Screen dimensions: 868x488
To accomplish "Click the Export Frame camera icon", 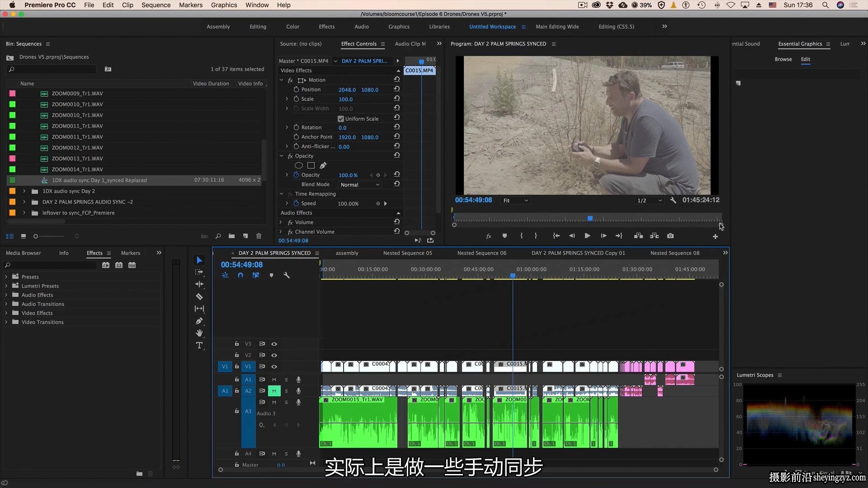I will [670, 236].
